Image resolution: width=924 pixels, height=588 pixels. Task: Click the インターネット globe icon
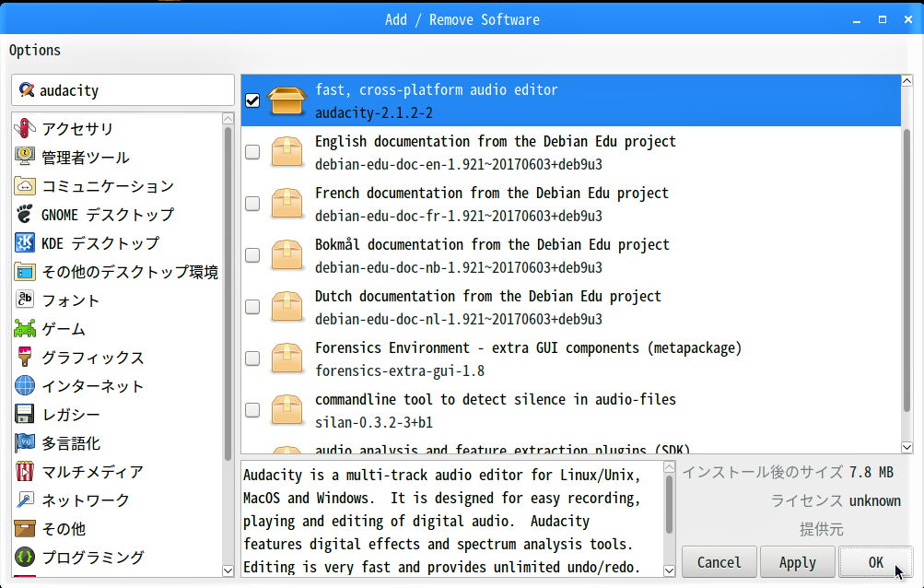[25, 386]
